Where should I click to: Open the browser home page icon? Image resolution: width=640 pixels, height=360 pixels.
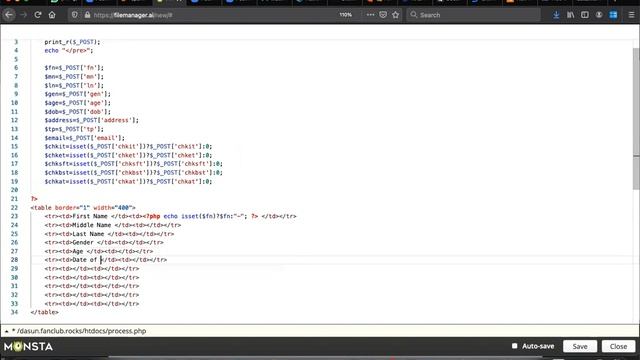(x=52, y=15)
